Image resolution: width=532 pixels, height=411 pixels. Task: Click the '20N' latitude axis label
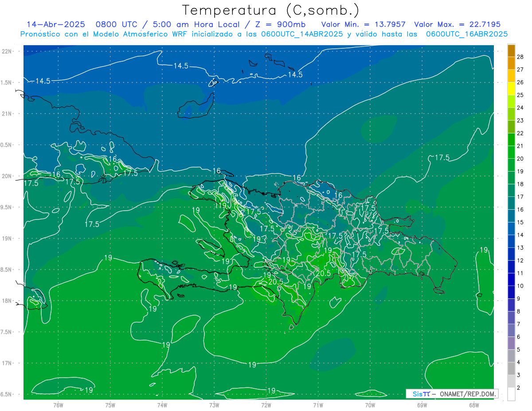point(7,176)
